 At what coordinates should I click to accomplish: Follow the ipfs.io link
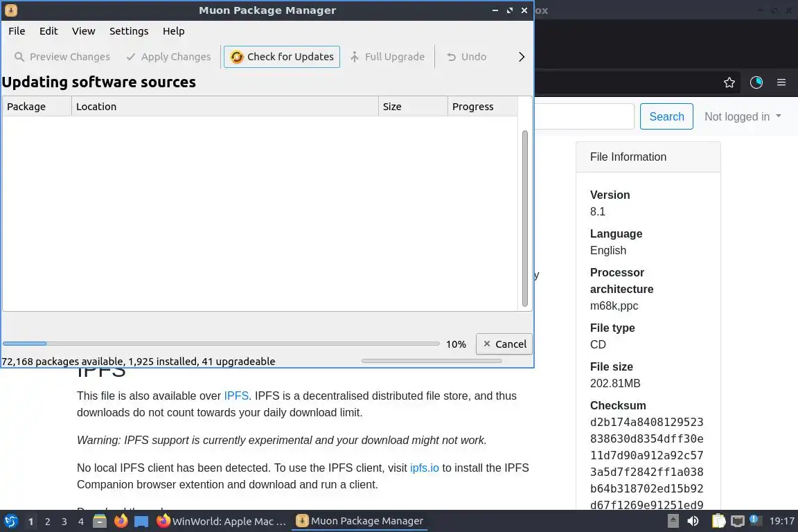click(425, 468)
